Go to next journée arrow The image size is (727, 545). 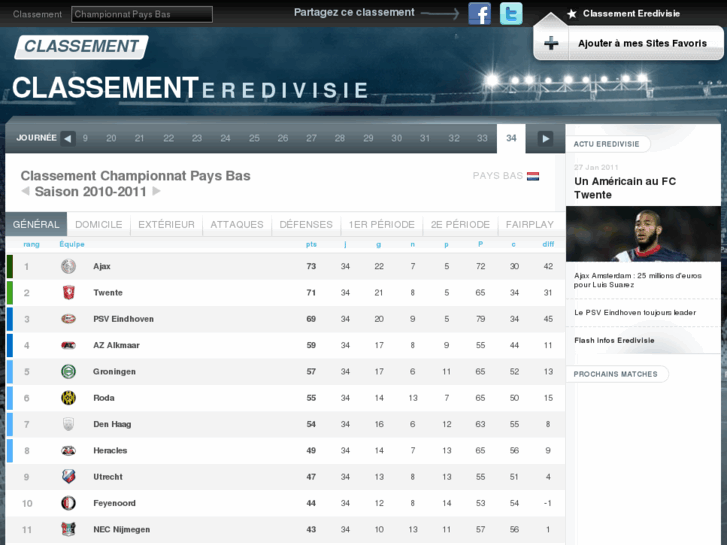click(545, 138)
